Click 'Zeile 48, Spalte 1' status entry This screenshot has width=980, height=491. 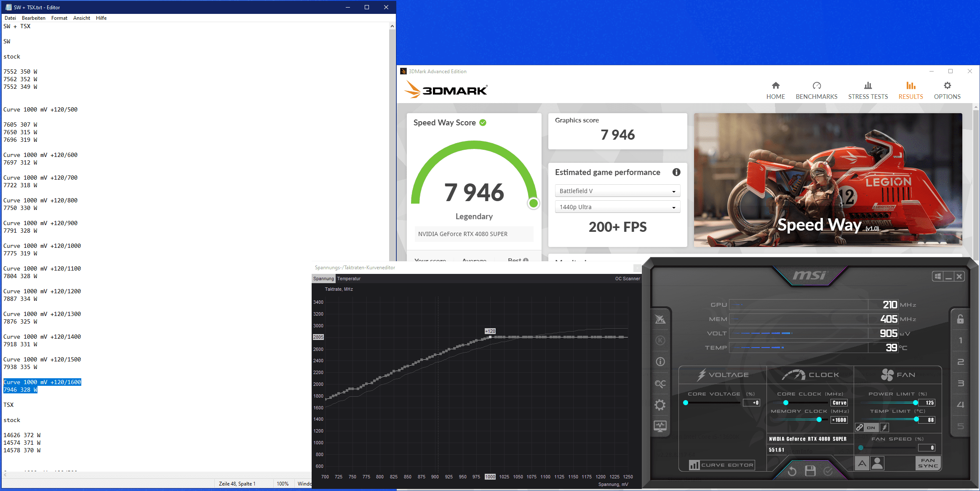pyautogui.click(x=237, y=483)
